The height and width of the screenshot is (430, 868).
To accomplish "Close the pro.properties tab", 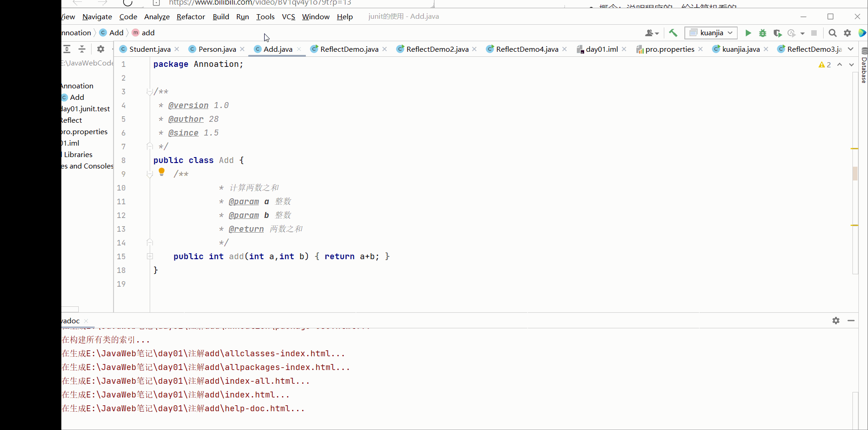I will 700,49.
